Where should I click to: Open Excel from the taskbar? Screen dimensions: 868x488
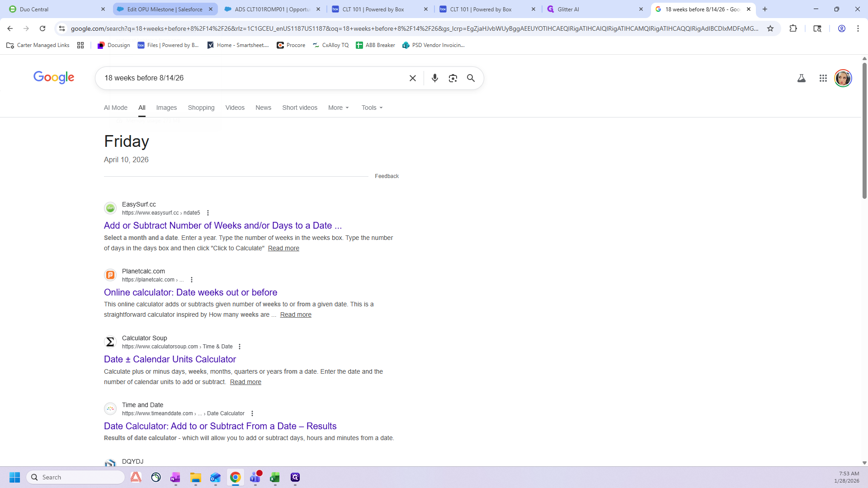coord(274,478)
